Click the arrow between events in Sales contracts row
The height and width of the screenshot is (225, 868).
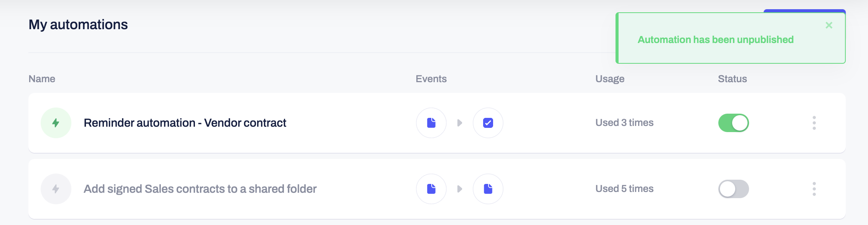460,189
